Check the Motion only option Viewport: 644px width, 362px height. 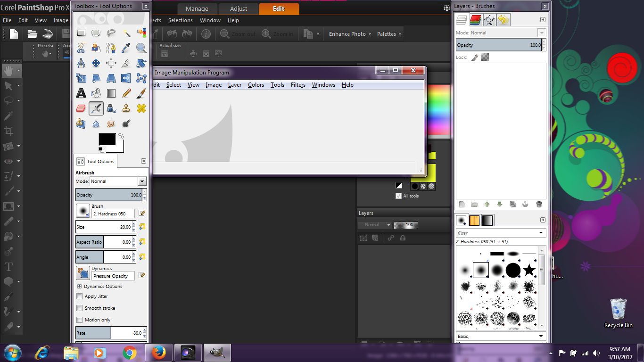pos(80,320)
